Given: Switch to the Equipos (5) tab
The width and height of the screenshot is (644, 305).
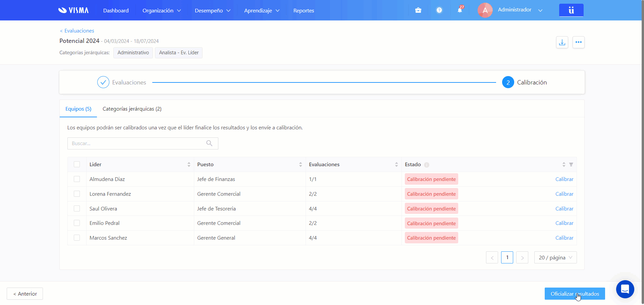Looking at the screenshot, I should [x=78, y=109].
